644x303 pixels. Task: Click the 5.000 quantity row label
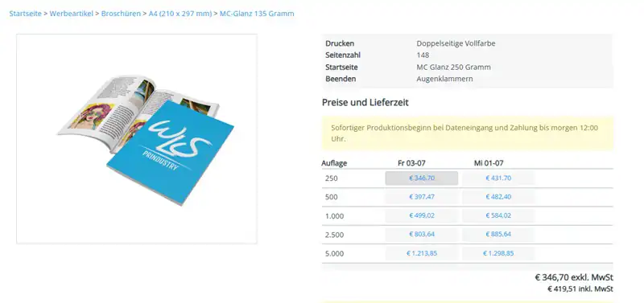point(335,254)
